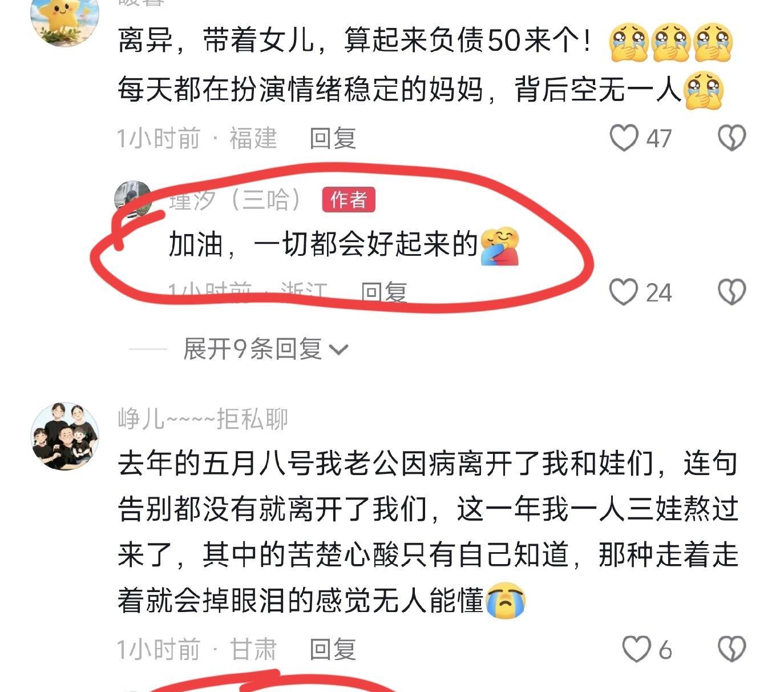
Task: Open the author username with 三哈
Action: (236, 200)
